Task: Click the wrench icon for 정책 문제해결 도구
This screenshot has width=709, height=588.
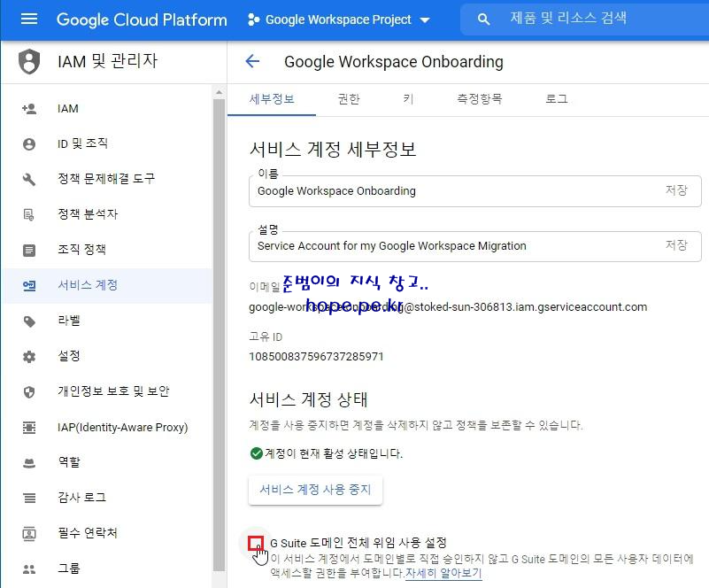Action: click(29, 179)
